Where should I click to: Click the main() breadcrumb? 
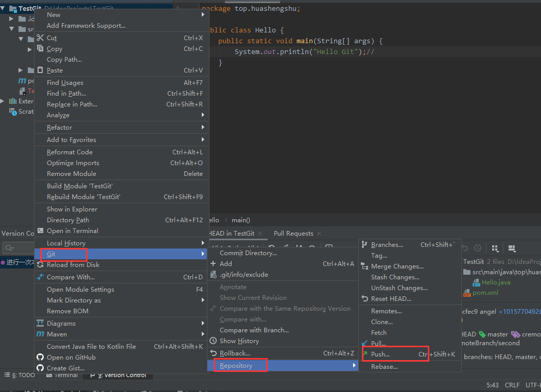point(241,220)
